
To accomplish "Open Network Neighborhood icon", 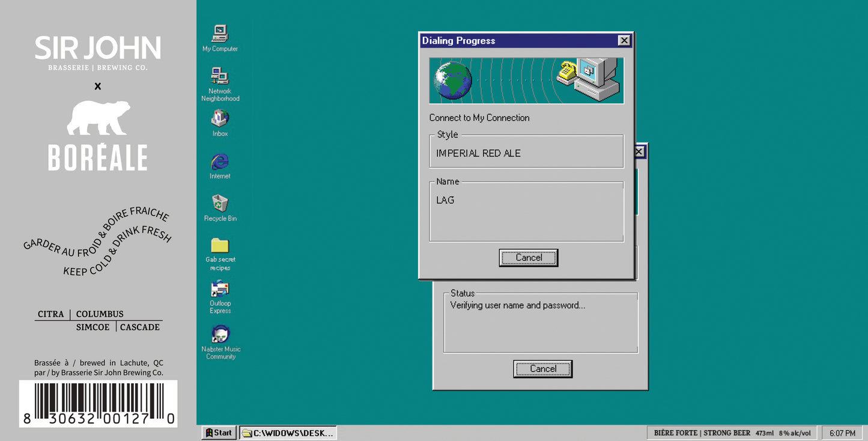I will [x=220, y=77].
